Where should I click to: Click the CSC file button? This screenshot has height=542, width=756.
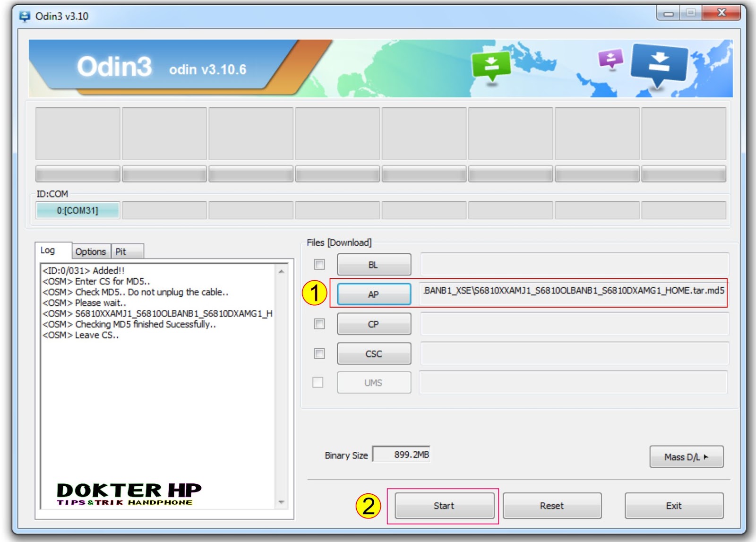tap(374, 354)
